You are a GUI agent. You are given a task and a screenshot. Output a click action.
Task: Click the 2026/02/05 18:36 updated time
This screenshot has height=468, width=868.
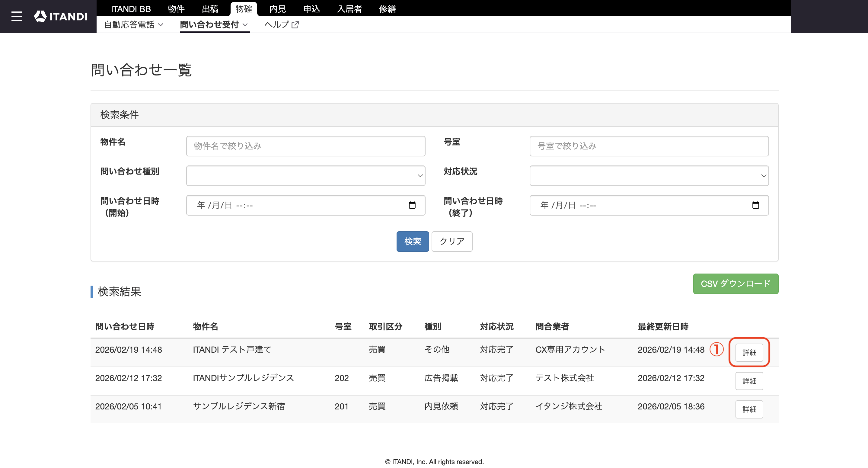coord(671,406)
